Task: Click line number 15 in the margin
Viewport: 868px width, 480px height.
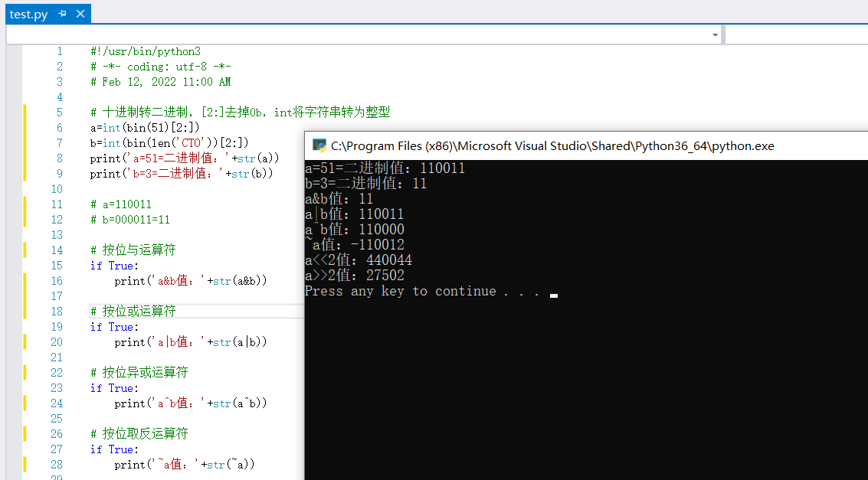Action: coord(57,265)
